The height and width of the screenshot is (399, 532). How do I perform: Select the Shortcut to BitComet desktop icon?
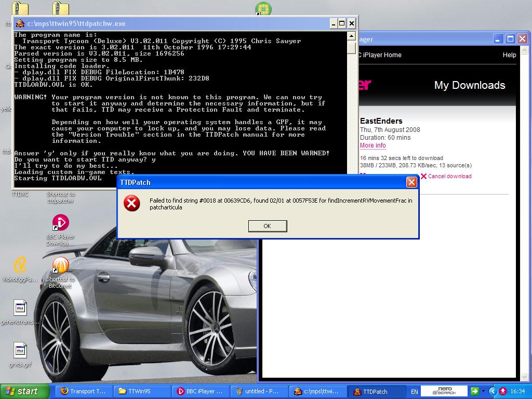point(60,272)
